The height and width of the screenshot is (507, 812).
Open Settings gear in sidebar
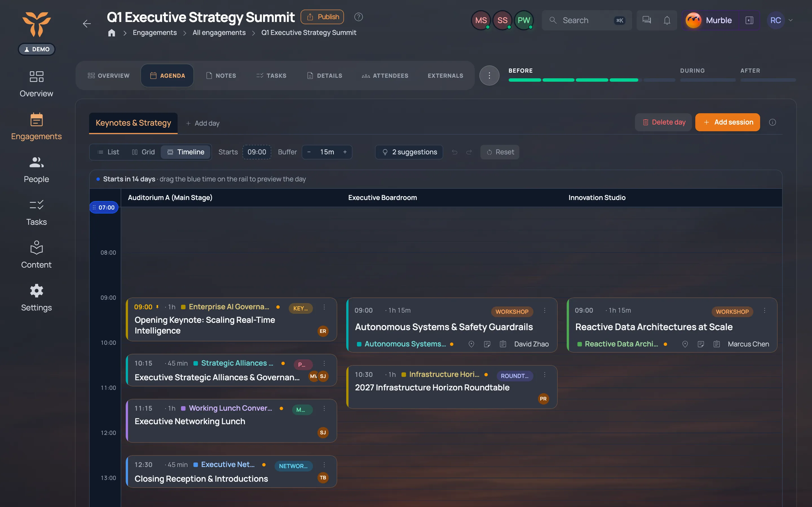coord(36,297)
